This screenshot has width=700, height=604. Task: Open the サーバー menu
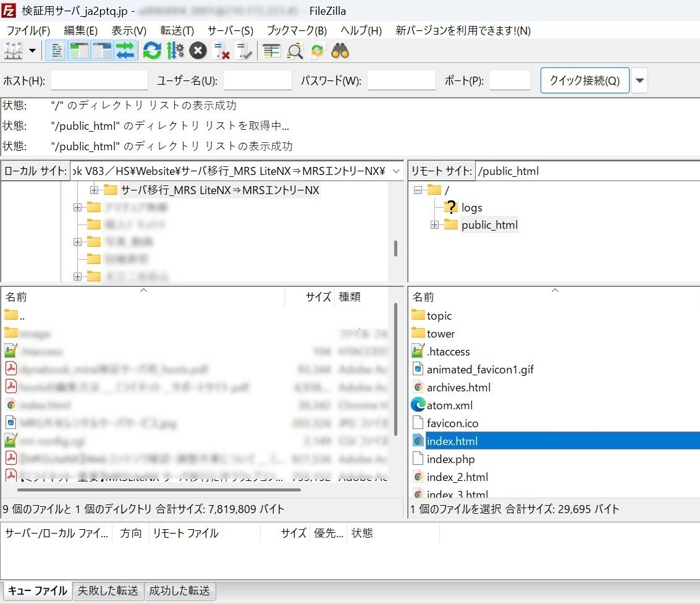[229, 30]
